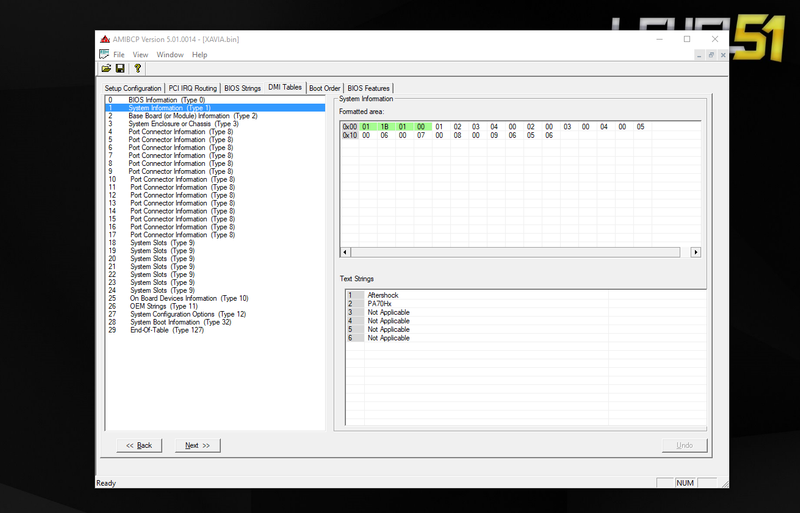This screenshot has height=513, width=800.
Task: Restore the inner XAVIA.bin document window
Action: 711,55
